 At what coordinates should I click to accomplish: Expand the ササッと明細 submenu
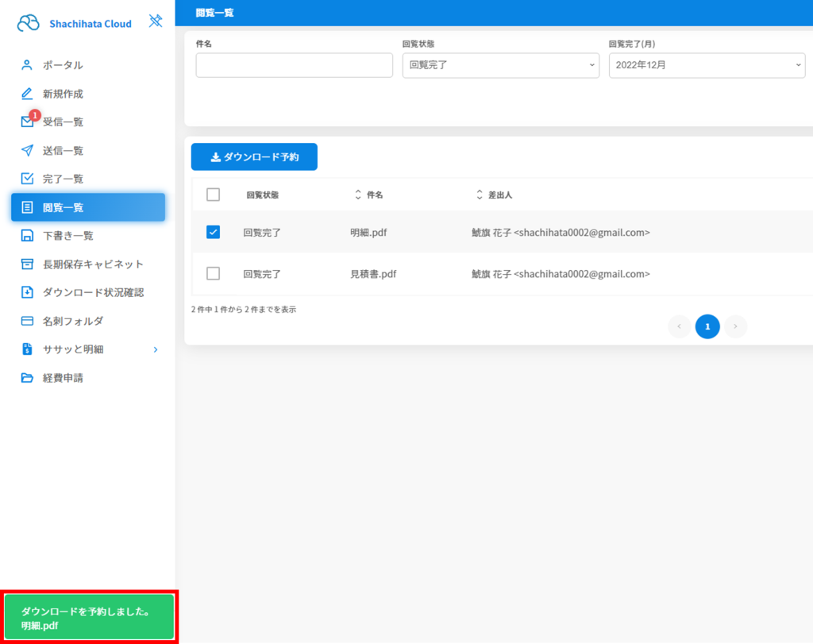[x=155, y=349]
